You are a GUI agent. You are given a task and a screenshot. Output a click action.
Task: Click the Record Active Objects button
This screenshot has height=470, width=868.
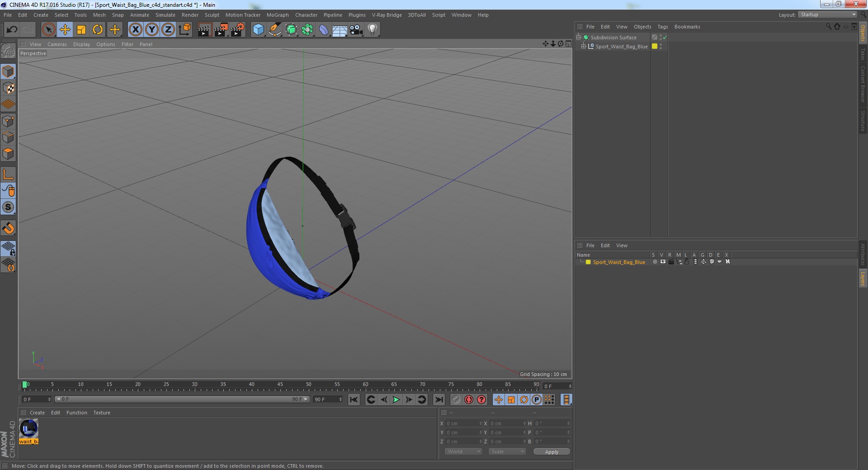click(x=456, y=399)
